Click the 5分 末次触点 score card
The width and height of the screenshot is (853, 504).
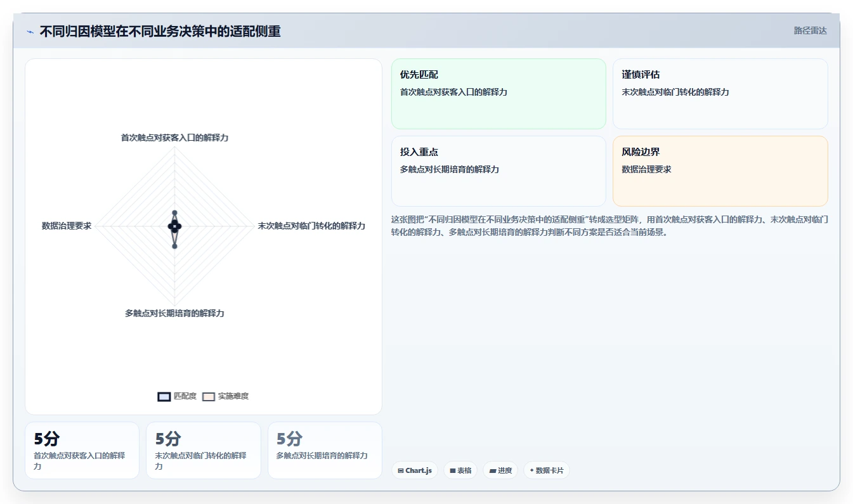(204, 450)
